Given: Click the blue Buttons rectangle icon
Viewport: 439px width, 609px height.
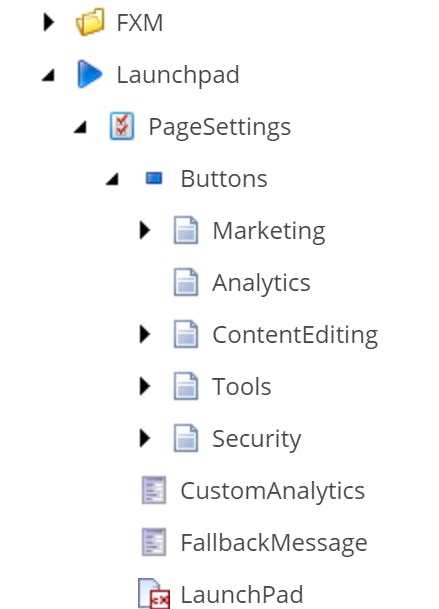Looking at the screenshot, I should coord(154,178).
